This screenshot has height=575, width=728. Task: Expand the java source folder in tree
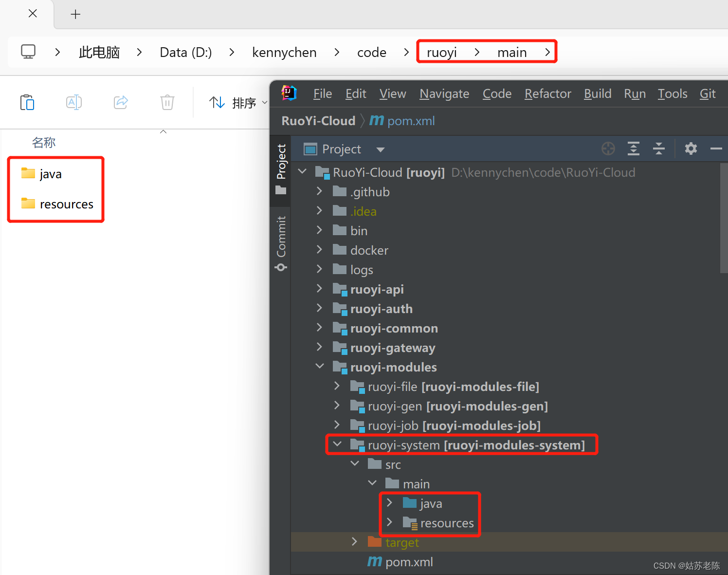pos(389,503)
